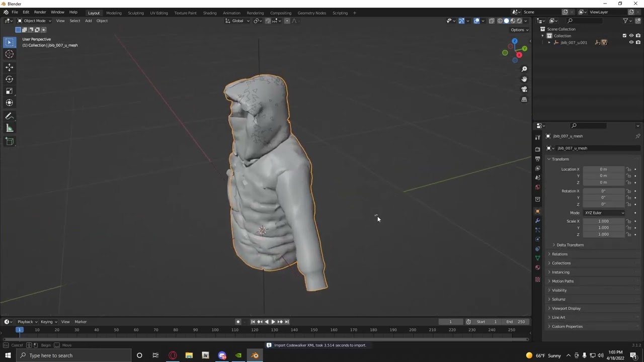Click the timeline Marker menu
The height and width of the screenshot is (362, 644).
(80, 322)
